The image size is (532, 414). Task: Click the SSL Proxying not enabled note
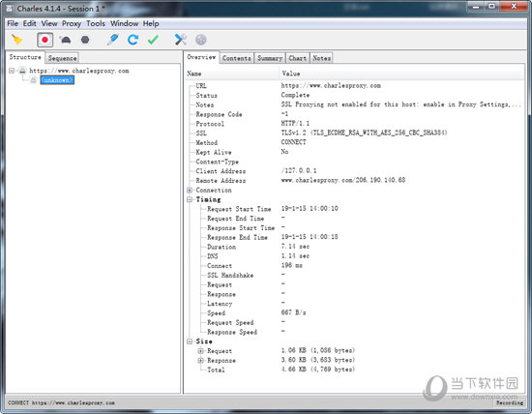pos(400,104)
